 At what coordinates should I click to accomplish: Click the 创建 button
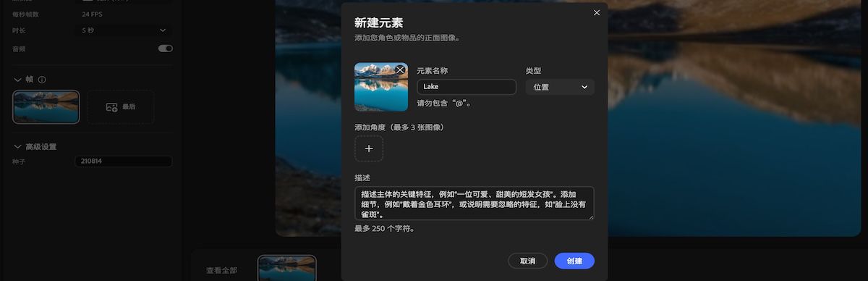click(x=574, y=261)
